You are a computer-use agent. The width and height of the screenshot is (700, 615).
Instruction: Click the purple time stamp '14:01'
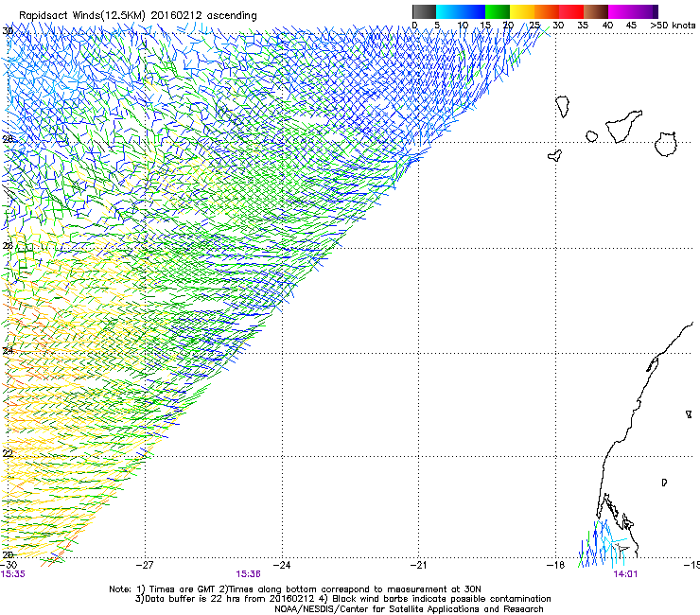click(625, 574)
